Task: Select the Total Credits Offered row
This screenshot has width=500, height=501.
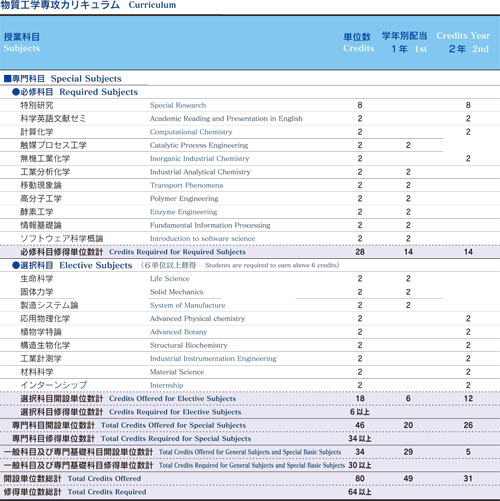Action: point(250,479)
